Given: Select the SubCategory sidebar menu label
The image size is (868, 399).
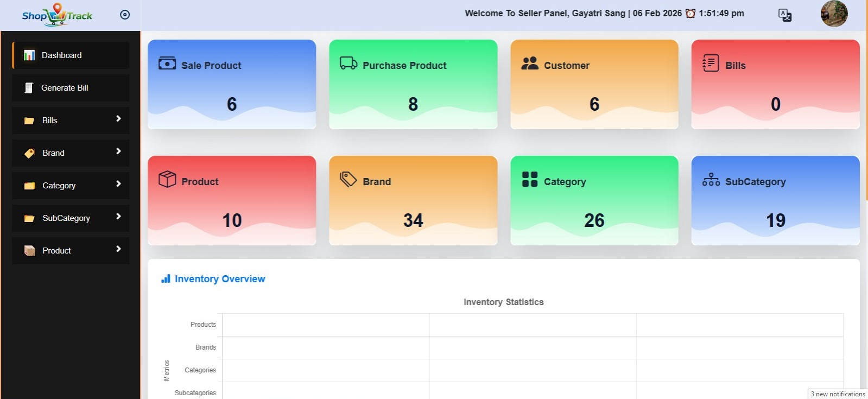Looking at the screenshot, I should tap(66, 218).
